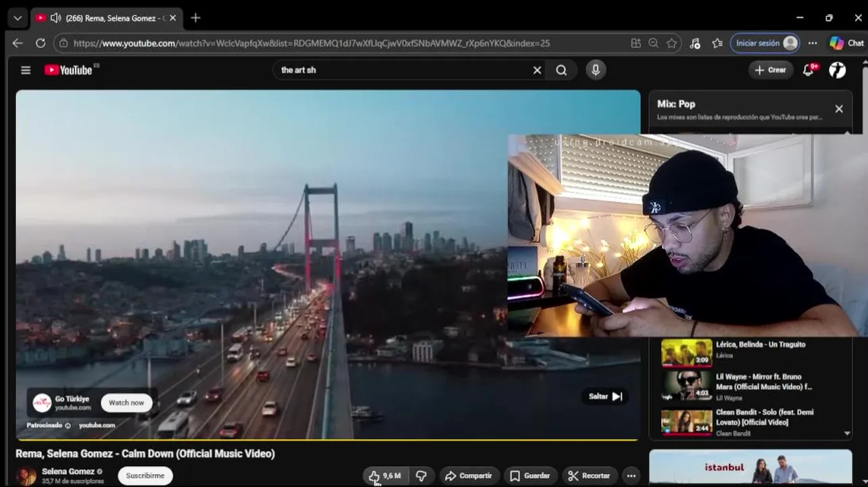The height and width of the screenshot is (487, 868).
Task: Reload the page
Action: coord(41,43)
